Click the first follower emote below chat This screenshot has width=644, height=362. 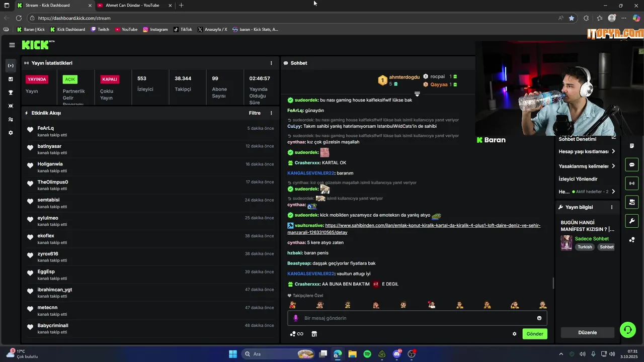tap(292, 305)
